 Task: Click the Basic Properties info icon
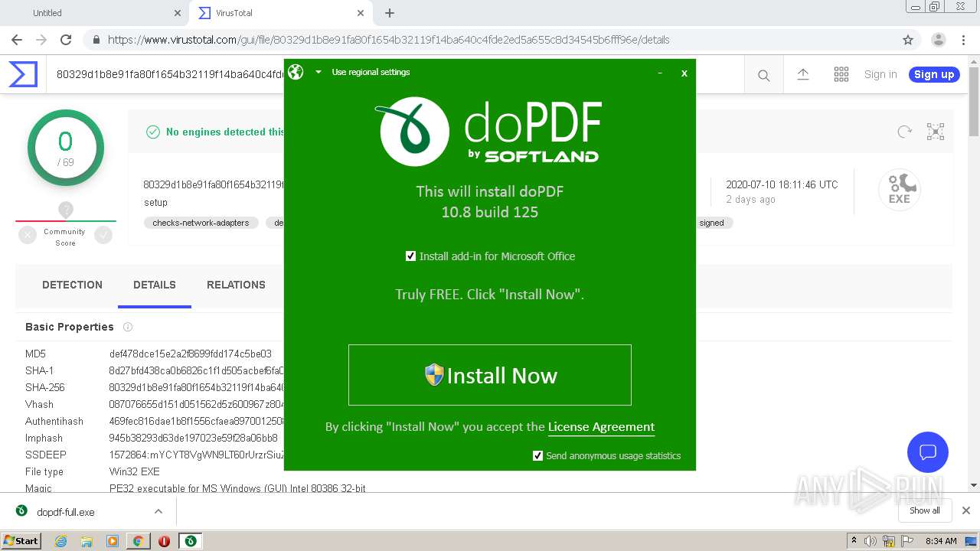(x=128, y=327)
